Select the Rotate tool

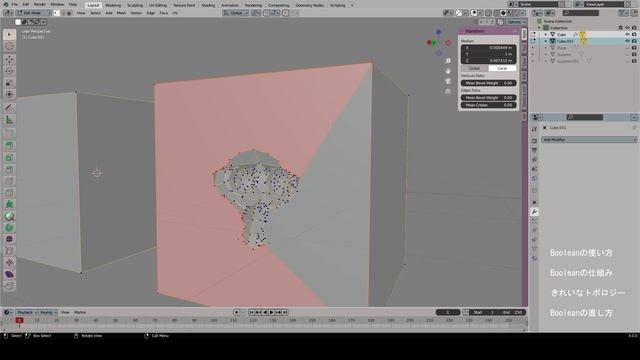pos(9,71)
